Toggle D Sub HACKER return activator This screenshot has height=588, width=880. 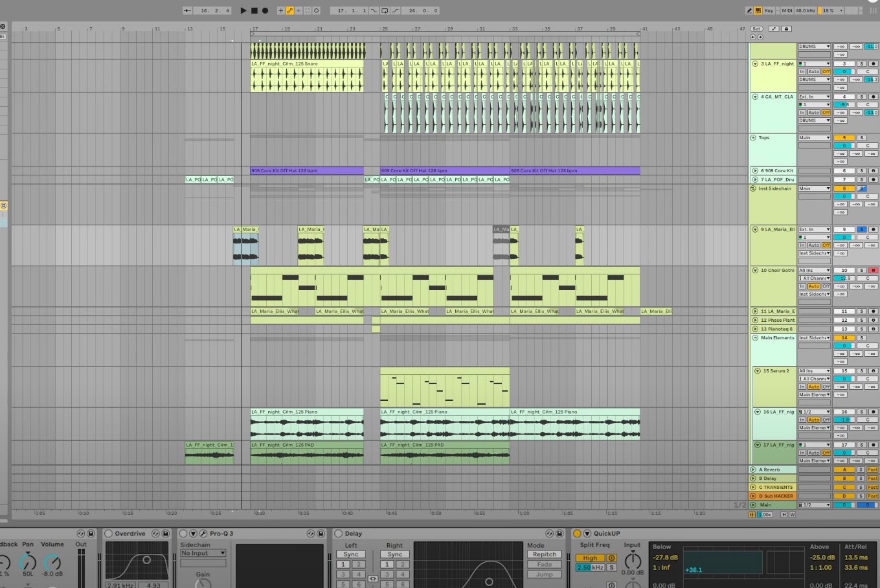[844, 496]
